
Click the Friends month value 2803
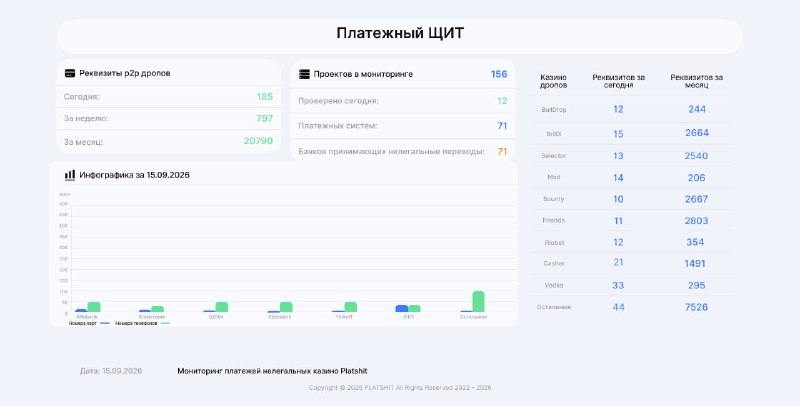pos(696,221)
